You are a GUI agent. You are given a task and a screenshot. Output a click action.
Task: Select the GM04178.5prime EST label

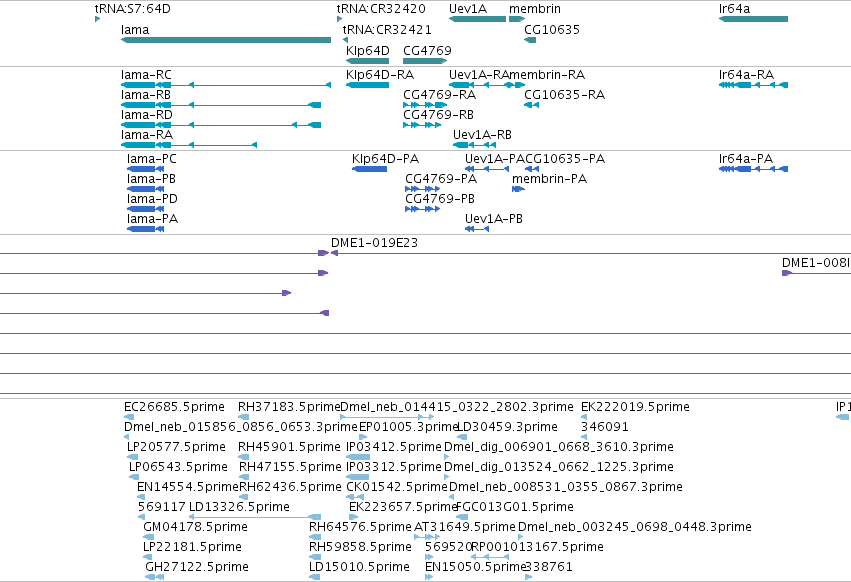(x=195, y=527)
